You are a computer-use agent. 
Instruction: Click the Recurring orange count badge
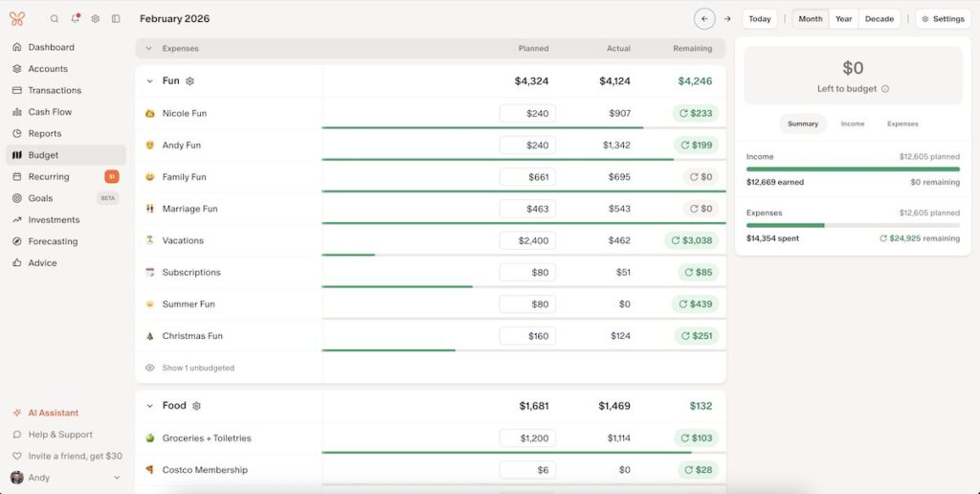(112, 177)
